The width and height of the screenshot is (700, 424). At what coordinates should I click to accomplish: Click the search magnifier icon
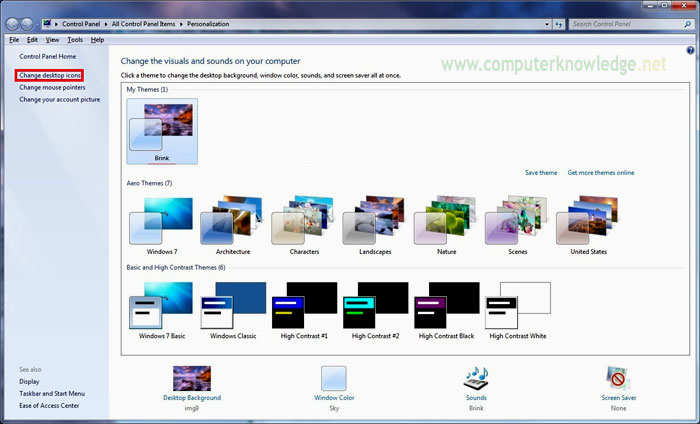point(688,24)
